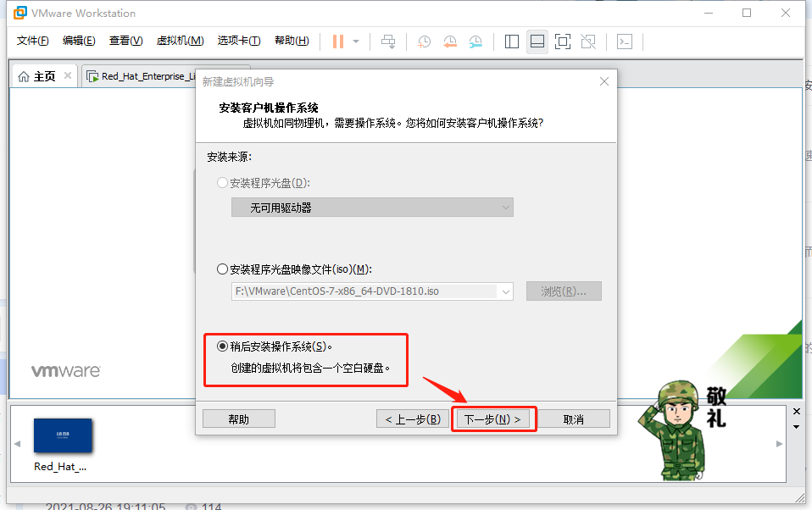Image resolution: width=812 pixels, height=510 pixels.
Task: Close the 主页 tab
Action: (68, 75)
